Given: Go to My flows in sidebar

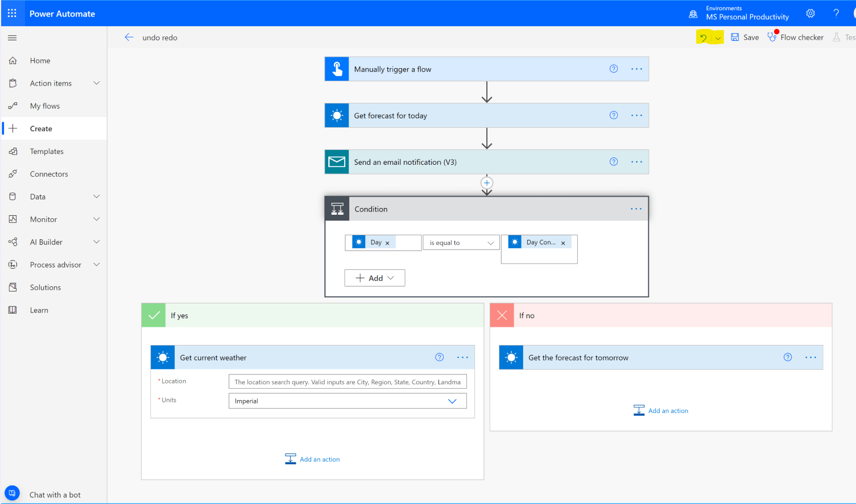Looking at the screenshot, I should (x=45, y=106).
